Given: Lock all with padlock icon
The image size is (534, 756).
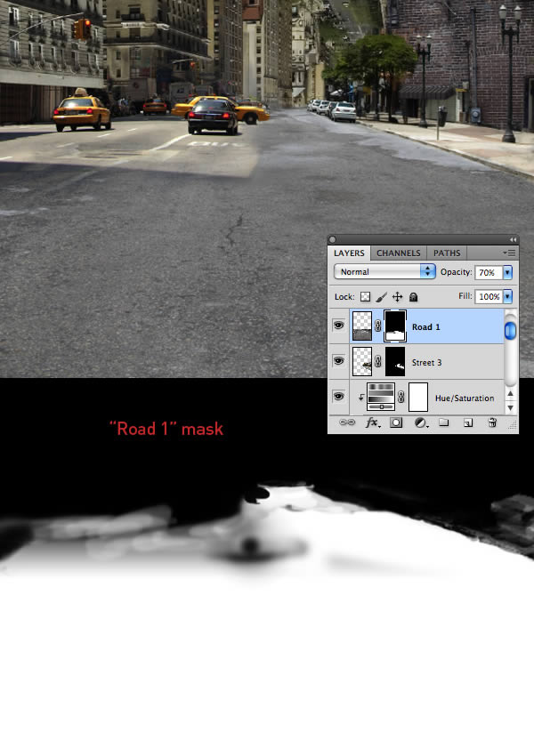Looking at the screenshot, I should click(x=413, y=296).
